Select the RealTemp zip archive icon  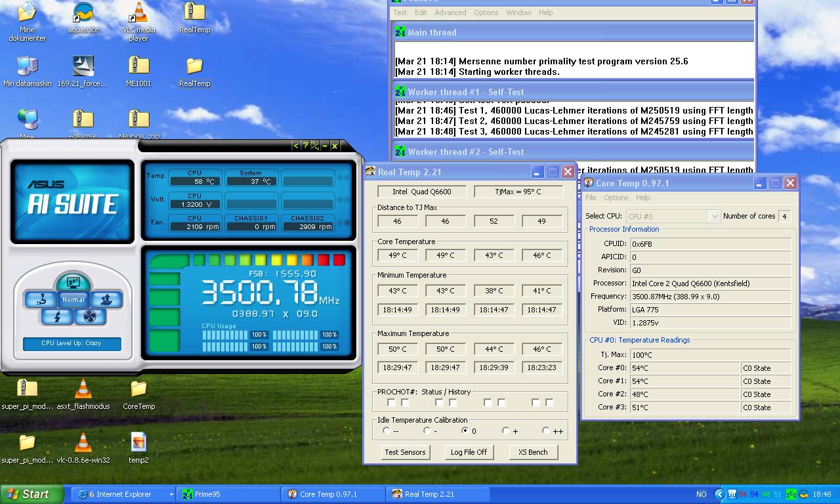(194, 18)
